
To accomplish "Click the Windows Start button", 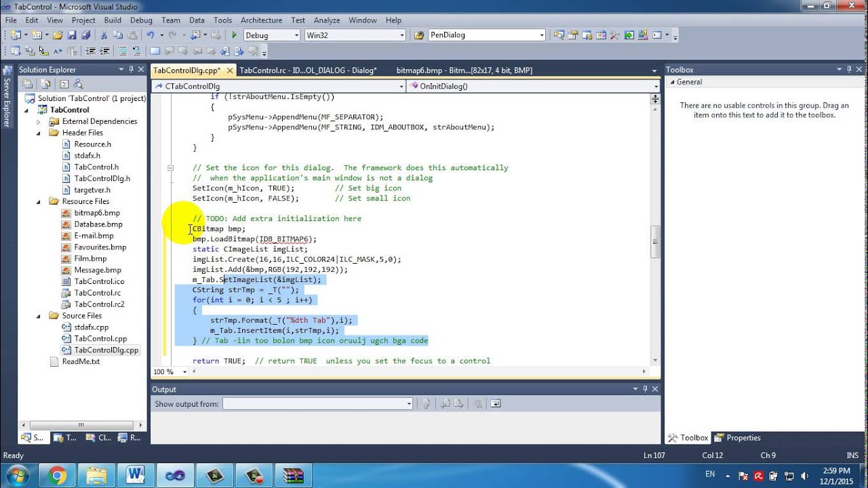I will click(x=17, y=474).
